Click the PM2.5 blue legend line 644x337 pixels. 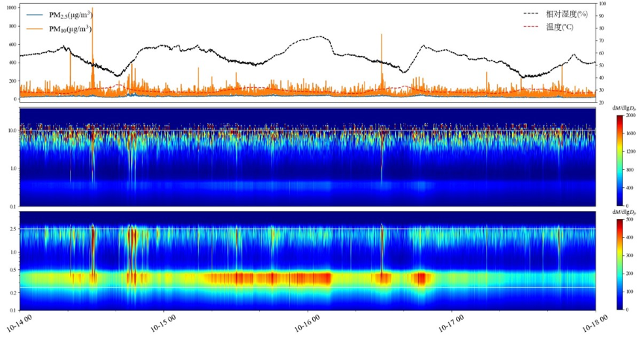point(35,14)
